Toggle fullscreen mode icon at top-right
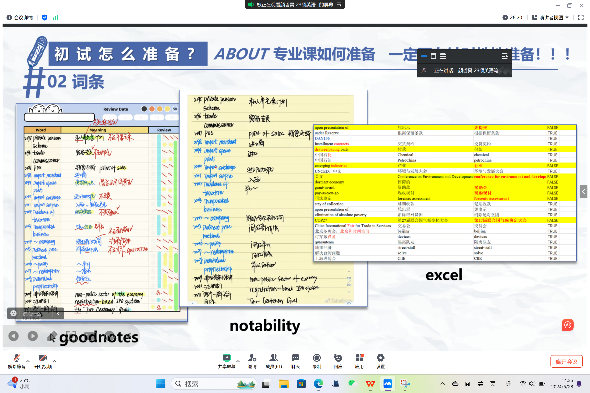The height and width of the screenshot is (393, 590). coord(581,17)
